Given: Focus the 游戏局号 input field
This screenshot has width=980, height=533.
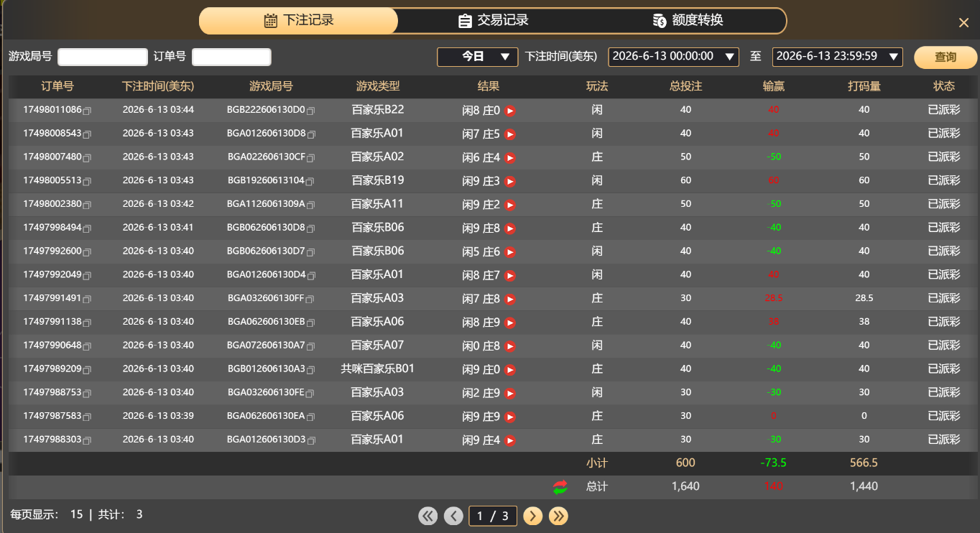Looking at the screenshot, I should pyautogui.click(x=103, y=57).
